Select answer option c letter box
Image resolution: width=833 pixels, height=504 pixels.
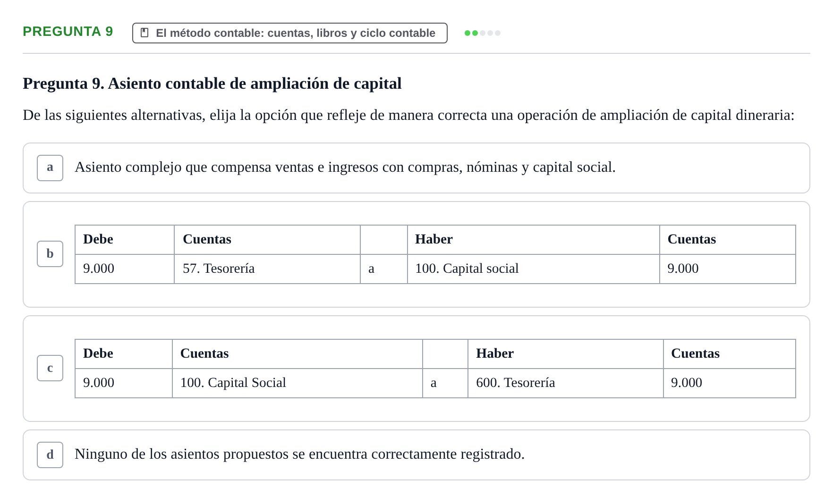(x=50, y=368)
